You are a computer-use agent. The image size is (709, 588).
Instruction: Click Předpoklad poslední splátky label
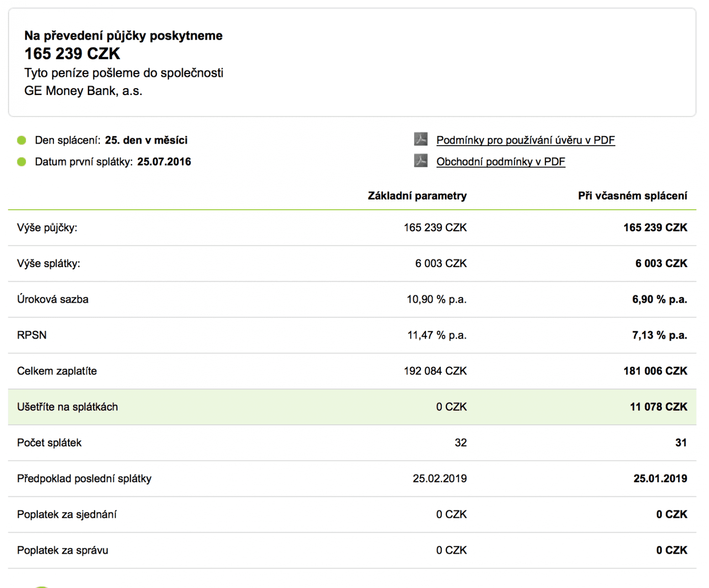pyautogui.click(x=84, y=479)
